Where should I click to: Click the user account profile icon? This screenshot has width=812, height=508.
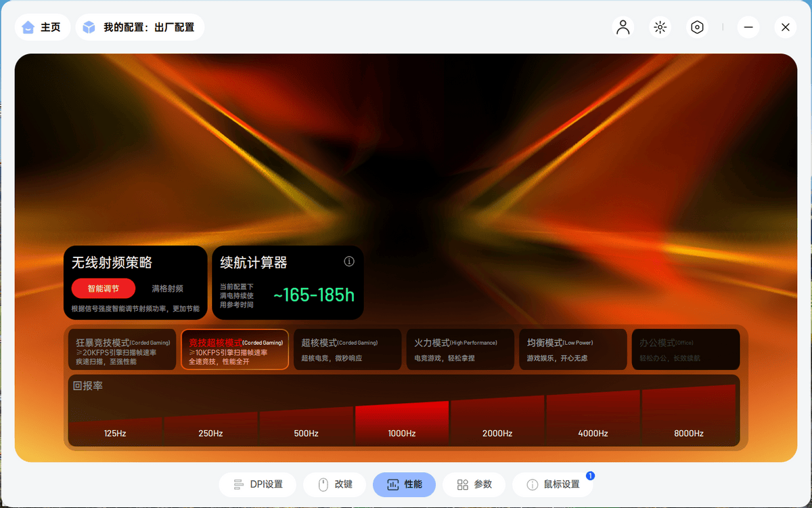[623, 27]
